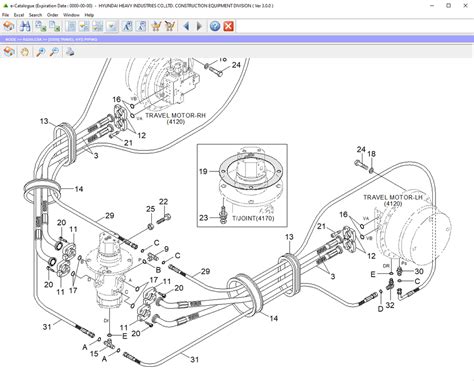This screenshot has height=381, width=474.
Task: Open the File menu
Action: point(5,15)
